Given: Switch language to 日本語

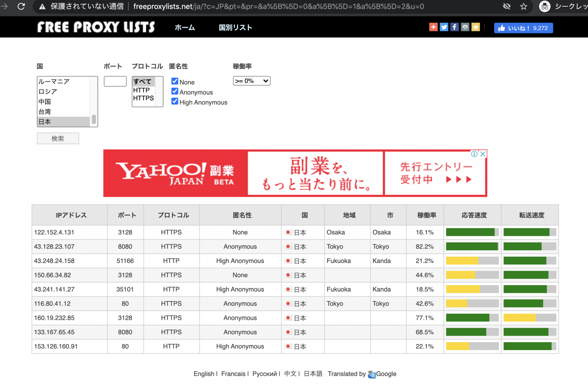Looking at the screenshot, I should click(x=313, y=374).
